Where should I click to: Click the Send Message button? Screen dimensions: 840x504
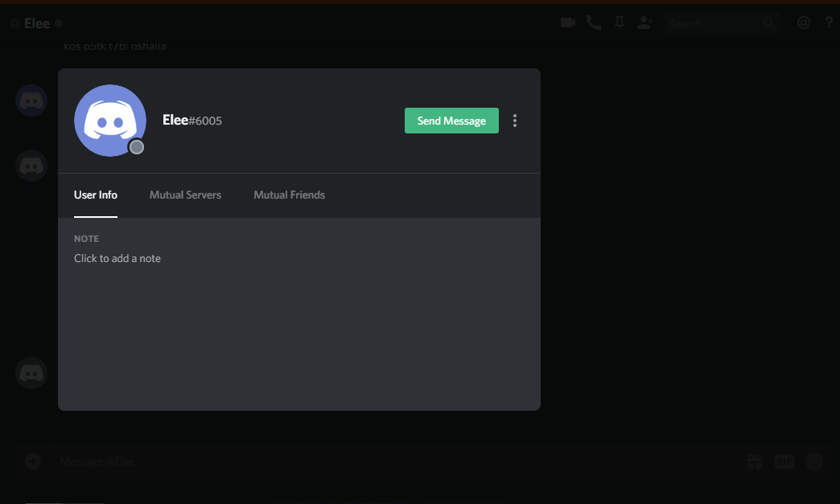point(451,121)
